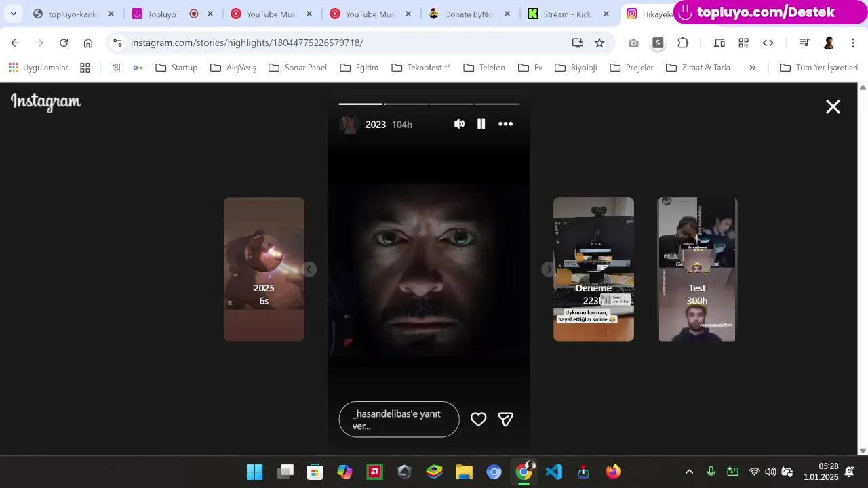This screenshot has width=868, height=488.
Task: Open Microsoft Store from the taskbar
Action: [x=315, y=472]
